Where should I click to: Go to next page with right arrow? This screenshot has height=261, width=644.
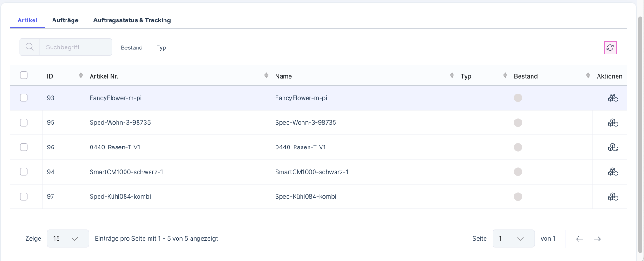[597, 239]
